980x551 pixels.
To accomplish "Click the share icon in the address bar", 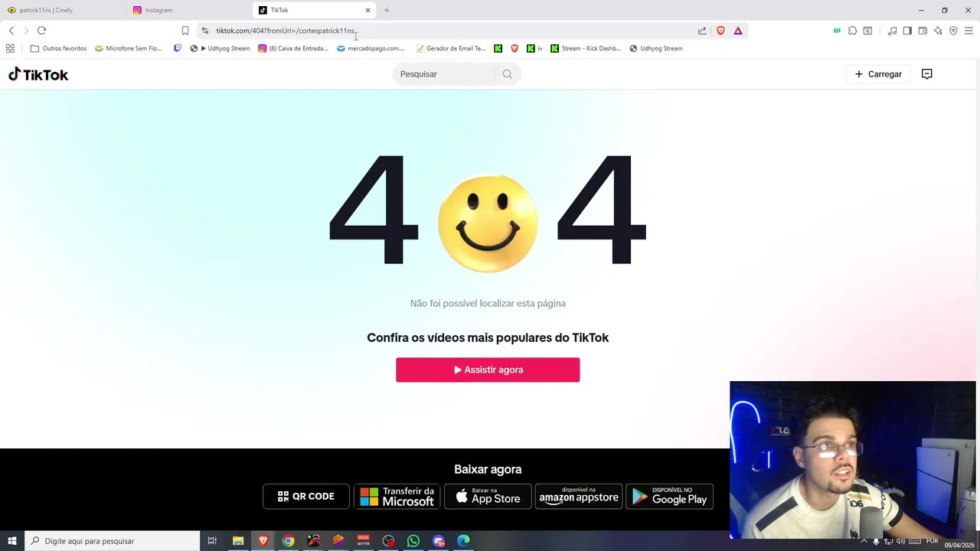I will [702, 31].
